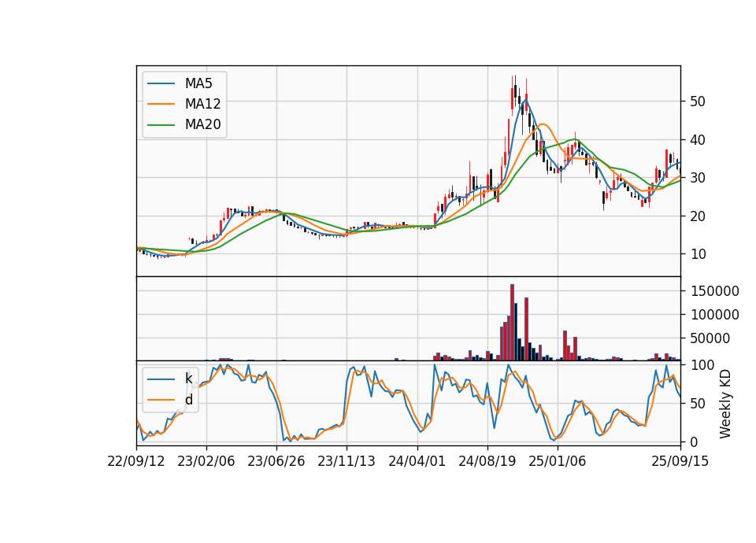Click the 24/08/19 date tick label
The width and height of the screenshot is (756, 543).
pyautogui.click(x=487, y=461)
